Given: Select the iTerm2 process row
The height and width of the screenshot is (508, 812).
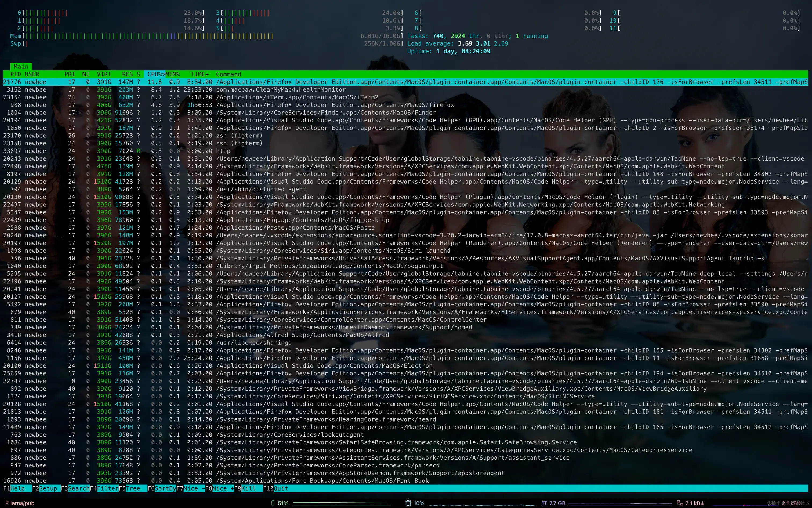Looking at the screenshot, I should [x=297, y=97].
